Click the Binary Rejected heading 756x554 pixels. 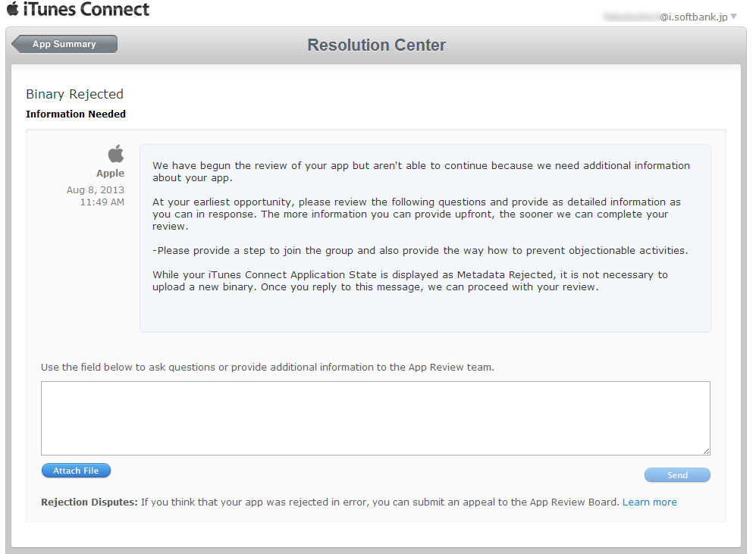pos(74,94)
